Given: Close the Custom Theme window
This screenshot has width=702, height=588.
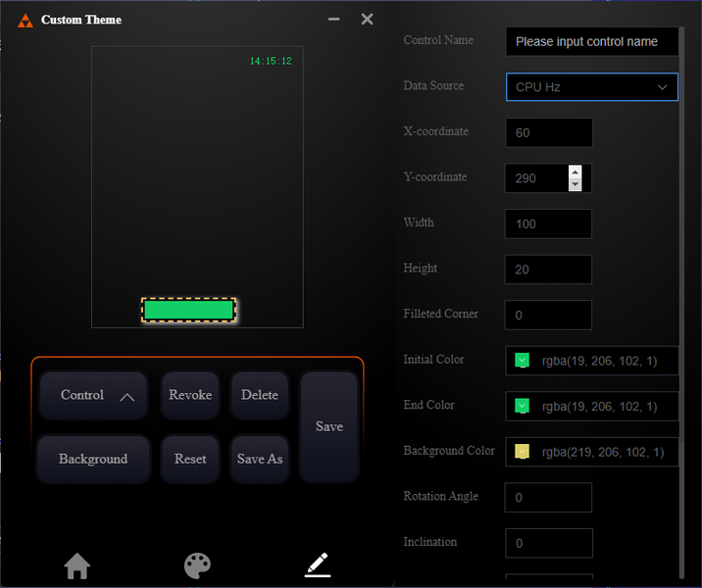Looking at the screenshot, I should click(367, 20).
